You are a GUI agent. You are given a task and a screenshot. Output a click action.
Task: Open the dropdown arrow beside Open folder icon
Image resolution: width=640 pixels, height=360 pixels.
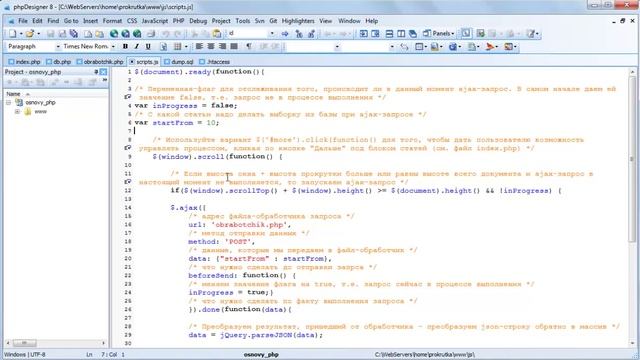pos(38,34)
